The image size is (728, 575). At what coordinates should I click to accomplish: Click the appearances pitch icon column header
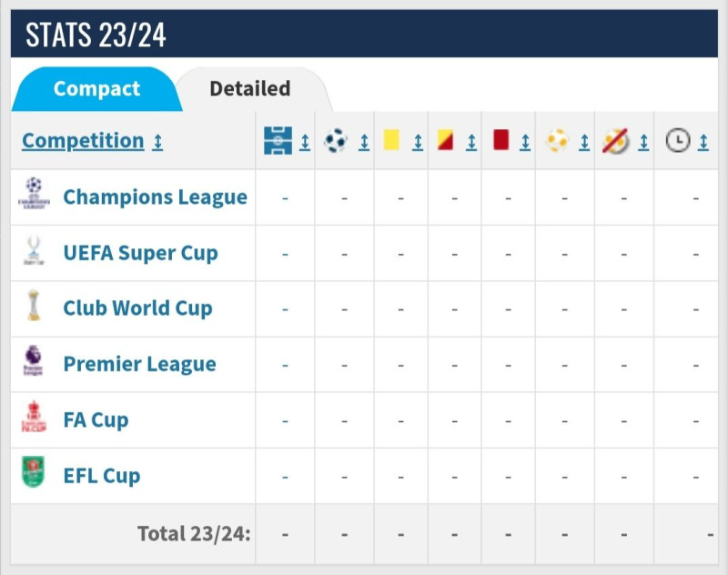coord(278,140)
